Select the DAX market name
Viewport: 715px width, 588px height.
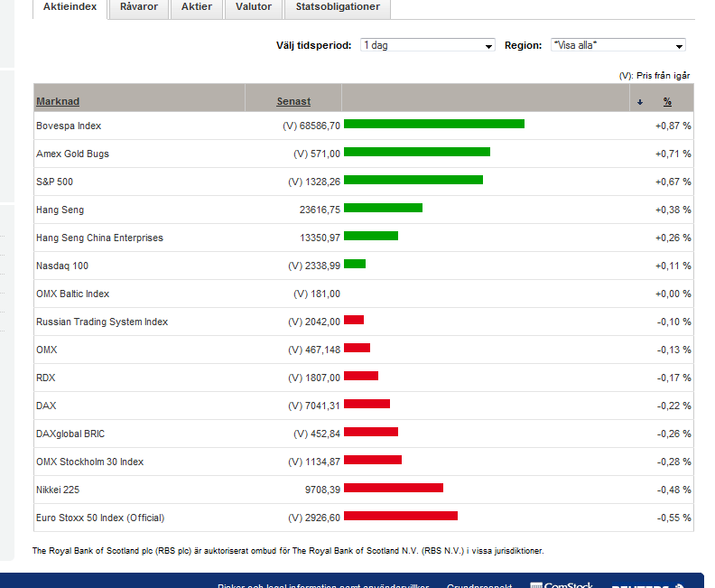click(x=46, y=406)
